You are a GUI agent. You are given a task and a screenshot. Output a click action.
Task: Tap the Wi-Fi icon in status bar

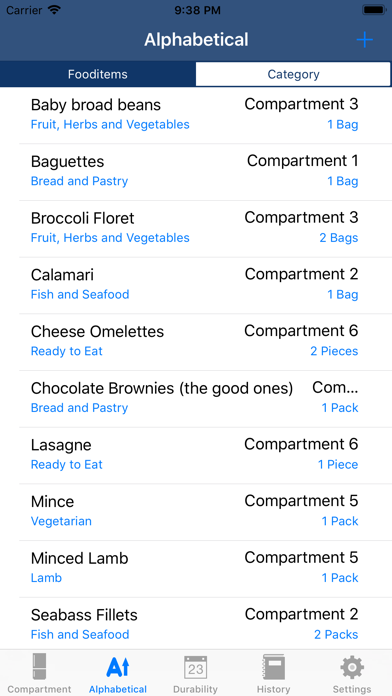[x=54, y=10]
